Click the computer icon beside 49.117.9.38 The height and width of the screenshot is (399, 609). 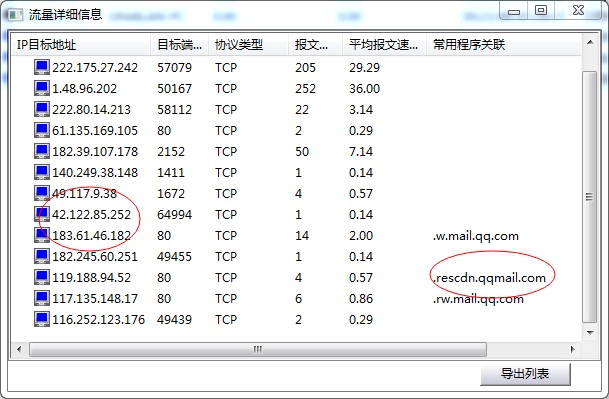tap(42, 193)
